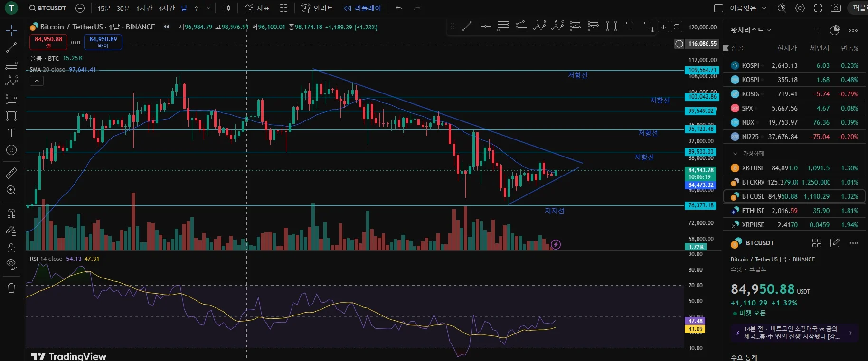The width and height of the screenshot is (868, 361).
Task: Open quick search with lightning magnifier
Action: click(782, 8)
